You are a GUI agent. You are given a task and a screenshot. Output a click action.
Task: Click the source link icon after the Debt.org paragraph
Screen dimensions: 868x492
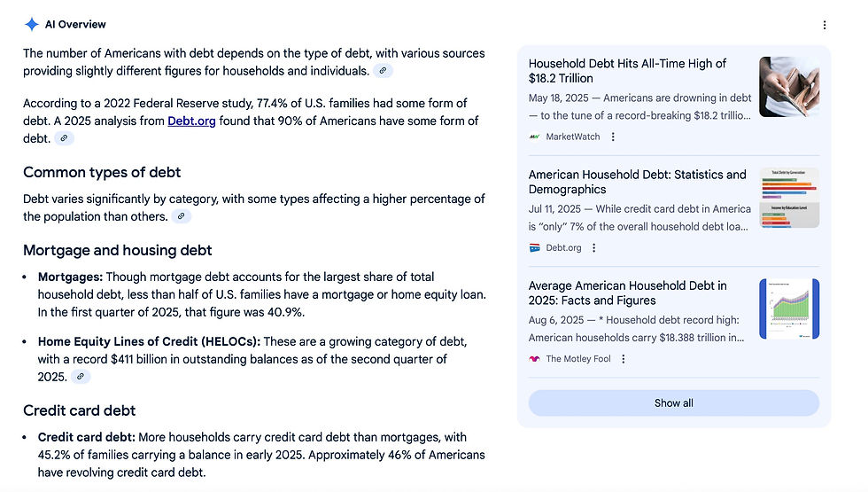63,138
